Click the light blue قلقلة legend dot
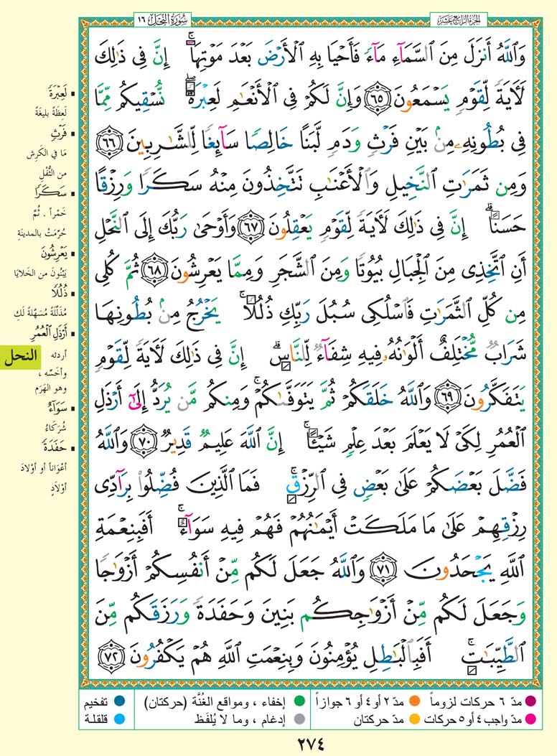This screenshot has height=756, width=557. (x=118, y=717)
